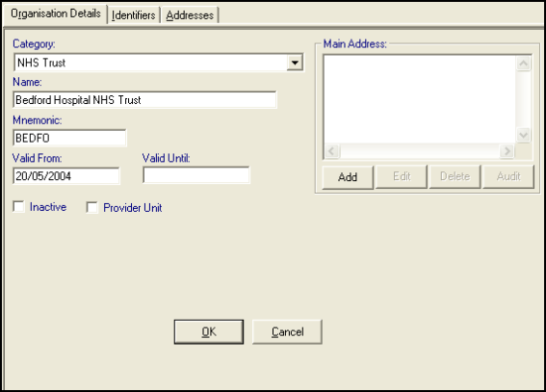Click the Edit address button
546x392 pixels.
tap(402, 177)
